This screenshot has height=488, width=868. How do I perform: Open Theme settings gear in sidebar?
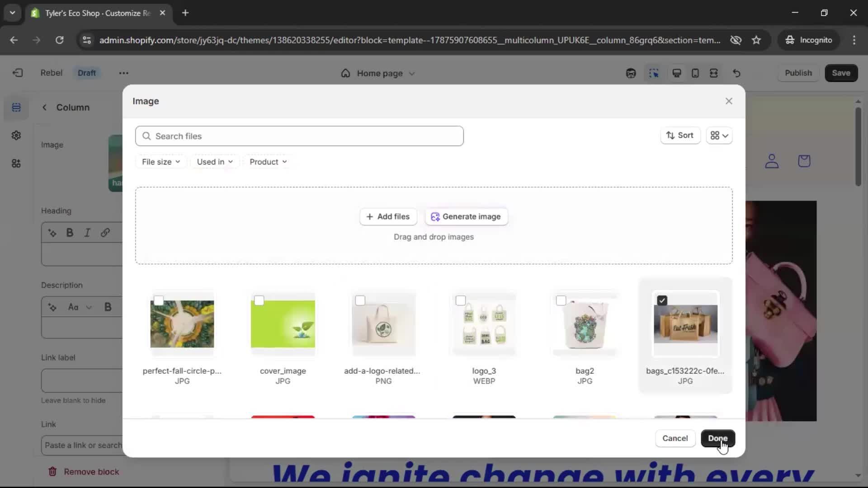coord(16,136)
